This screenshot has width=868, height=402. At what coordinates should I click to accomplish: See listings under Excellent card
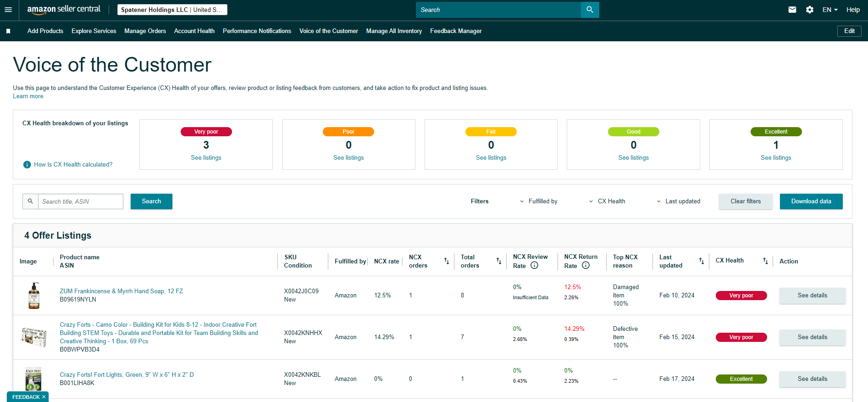click(x=776, y=158)
